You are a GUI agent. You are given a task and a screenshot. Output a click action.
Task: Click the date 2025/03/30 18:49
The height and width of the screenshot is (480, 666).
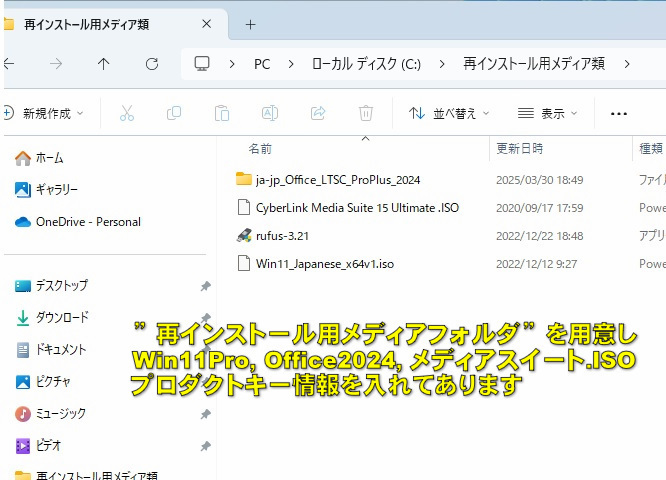pyautogui.click(x=539, y=180)
